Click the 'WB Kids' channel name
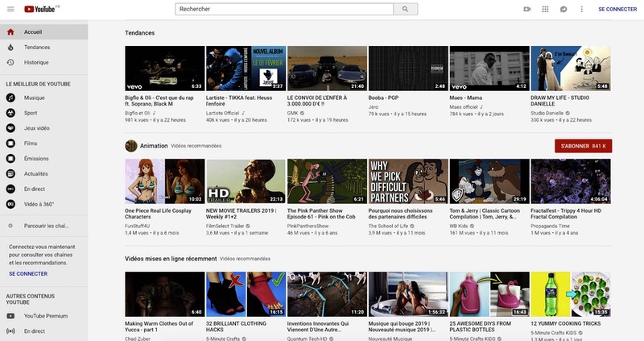This screenshot has width=644, height=341. (459, 227)
